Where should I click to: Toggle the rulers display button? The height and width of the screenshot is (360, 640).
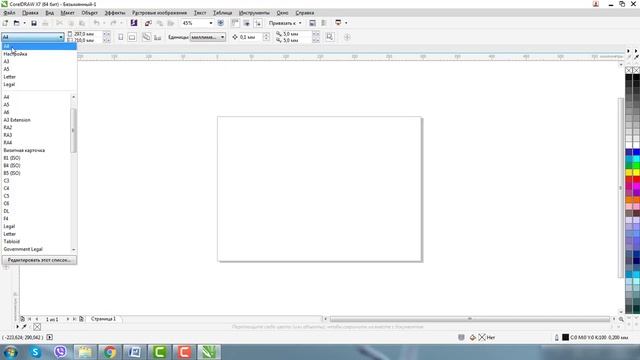coord(235,23)
